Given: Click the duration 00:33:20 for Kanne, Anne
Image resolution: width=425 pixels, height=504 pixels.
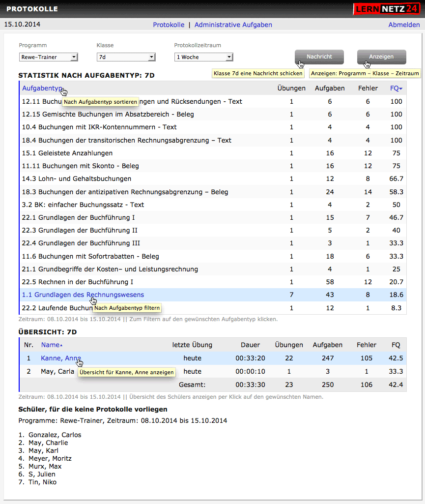Looking at the screenshot, I should click(250, 358).
